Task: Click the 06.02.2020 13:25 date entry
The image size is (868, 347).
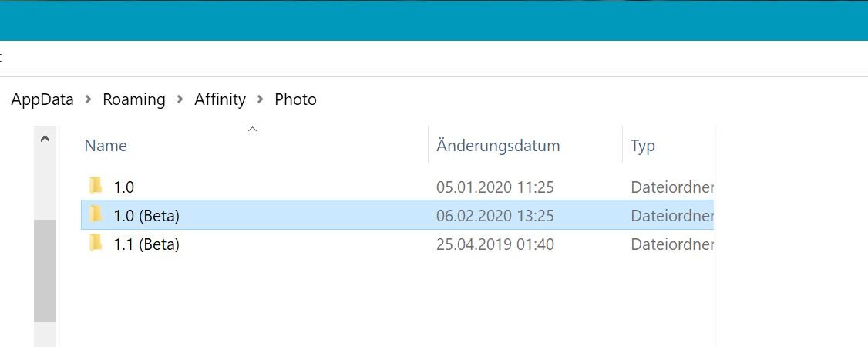Action: coord(495,216)
